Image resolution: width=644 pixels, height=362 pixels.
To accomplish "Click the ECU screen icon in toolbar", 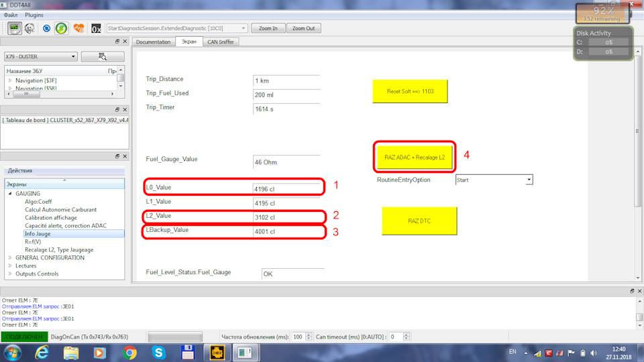I will click(14, 28).
